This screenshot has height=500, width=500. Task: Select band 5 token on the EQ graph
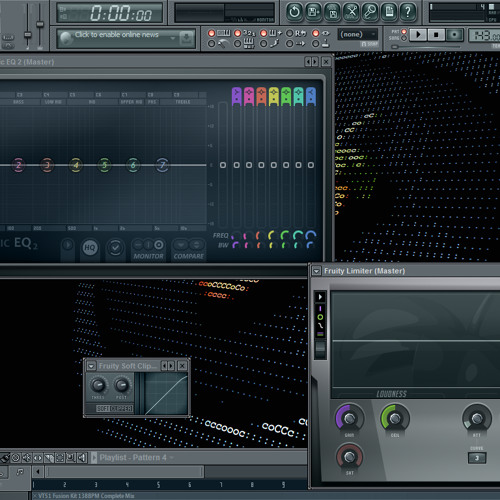coord(104,165)
